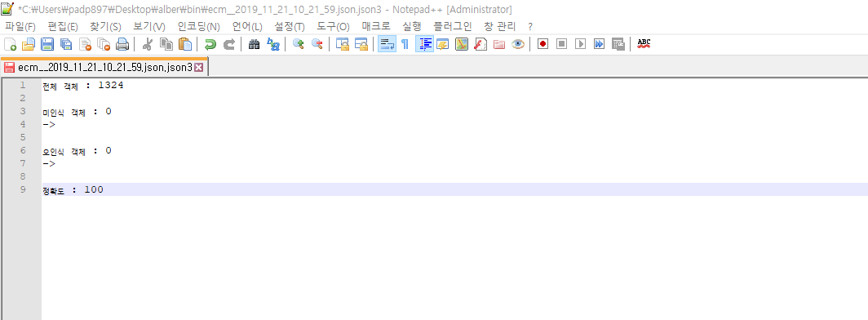Toggle the Indent guide button

click(x=424, y=44)
